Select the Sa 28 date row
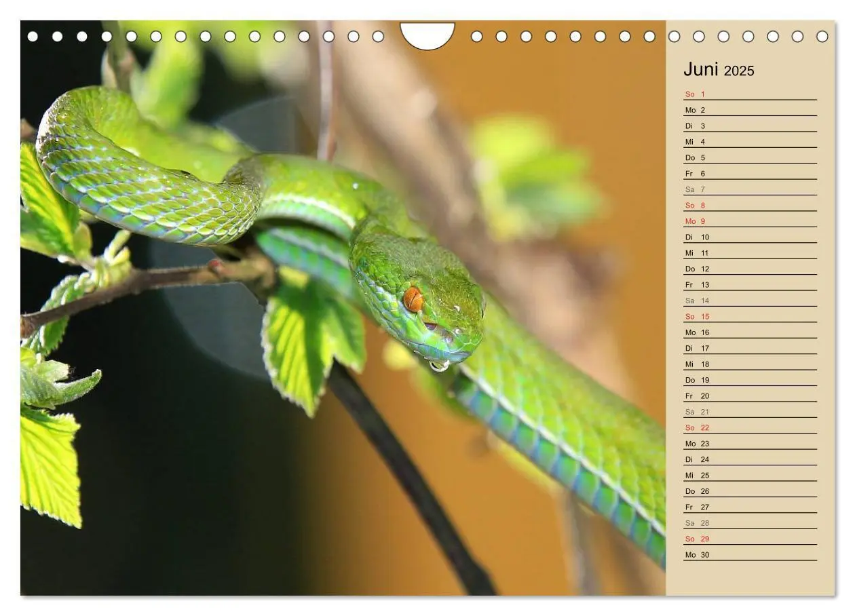This screenshot has width=855, height=616. point(750,523)
